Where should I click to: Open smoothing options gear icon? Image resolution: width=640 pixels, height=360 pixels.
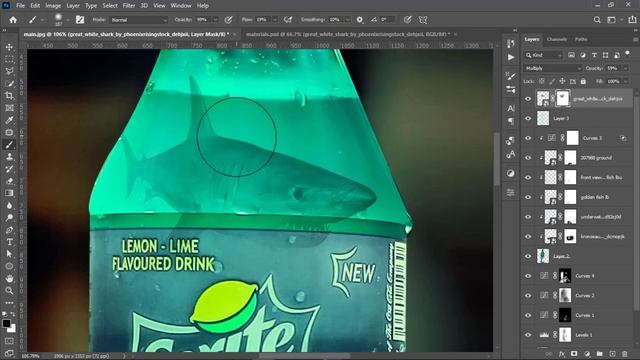(x=360, y=20)
